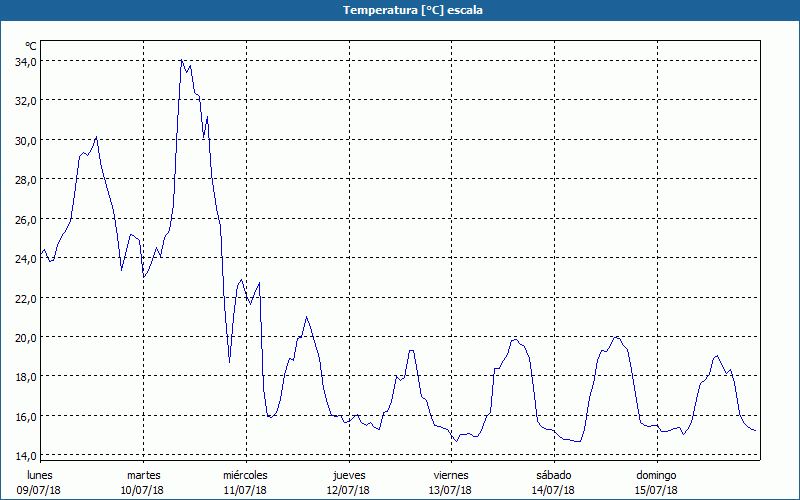Click the 30 °C peak on lunes
800x500 pixels.
96,137
